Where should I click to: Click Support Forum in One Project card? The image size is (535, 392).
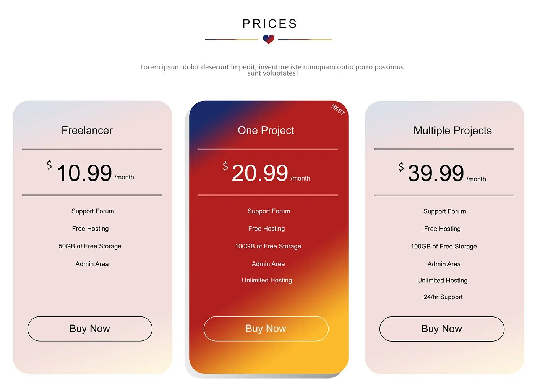click(x=269, y=211)
